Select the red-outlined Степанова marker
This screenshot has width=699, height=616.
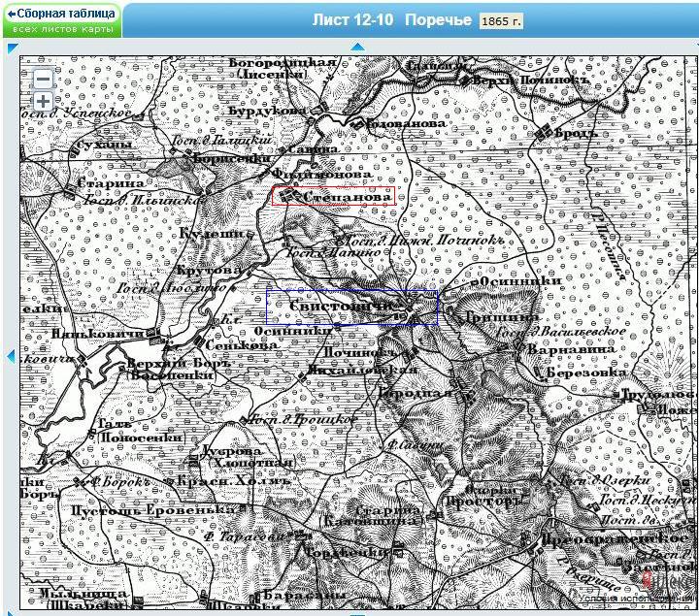pos(333,196)
